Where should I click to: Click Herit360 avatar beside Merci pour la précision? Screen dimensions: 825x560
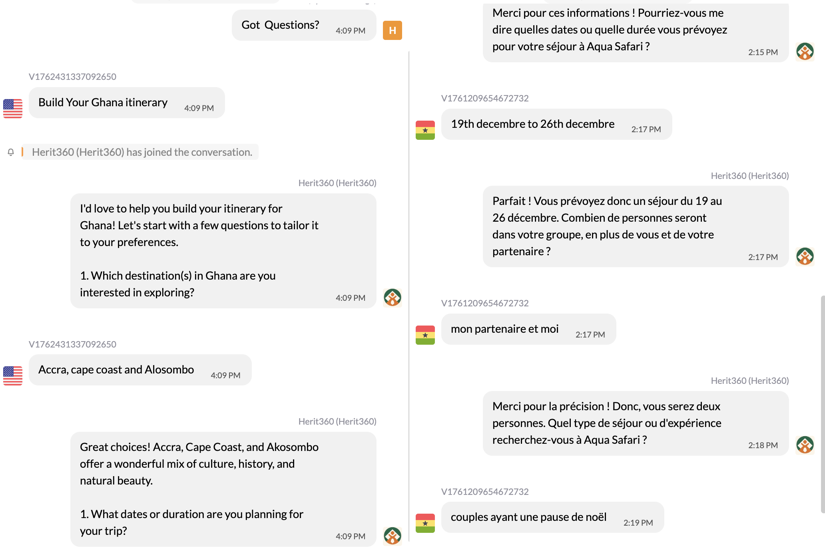coord(805,444)
